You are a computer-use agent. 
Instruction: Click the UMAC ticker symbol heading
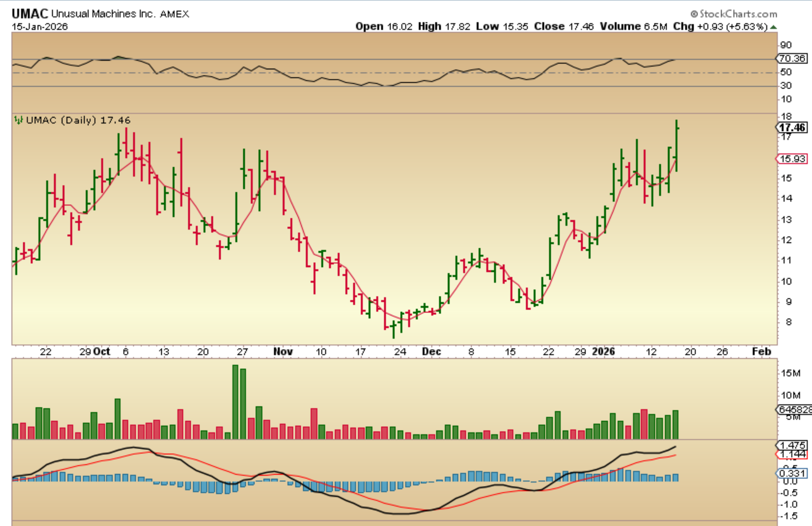pos(30,14)
